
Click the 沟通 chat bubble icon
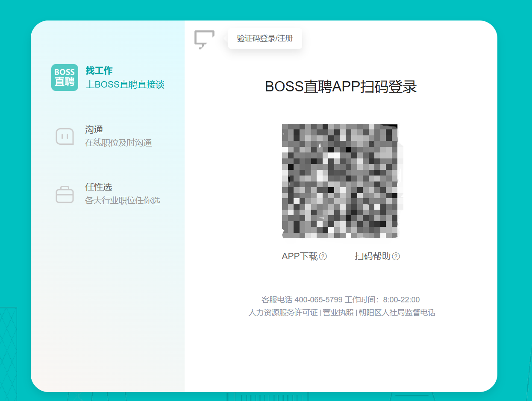tap(65, 137)
